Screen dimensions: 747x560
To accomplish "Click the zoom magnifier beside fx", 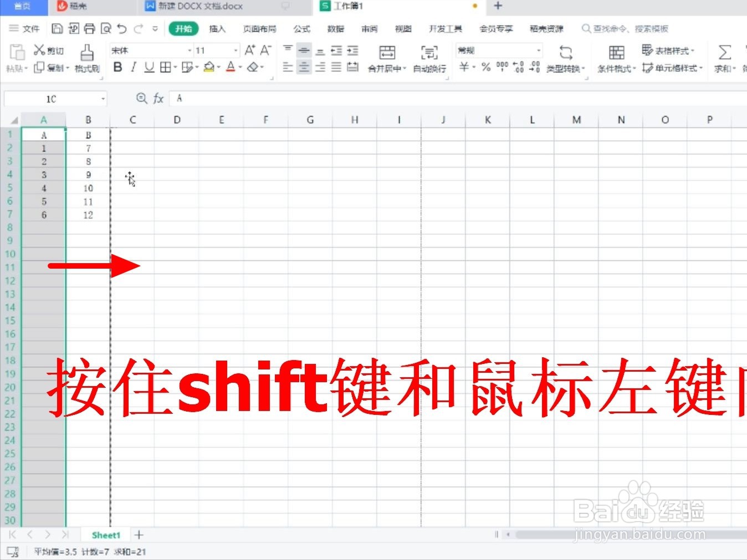I will (142, 98).
